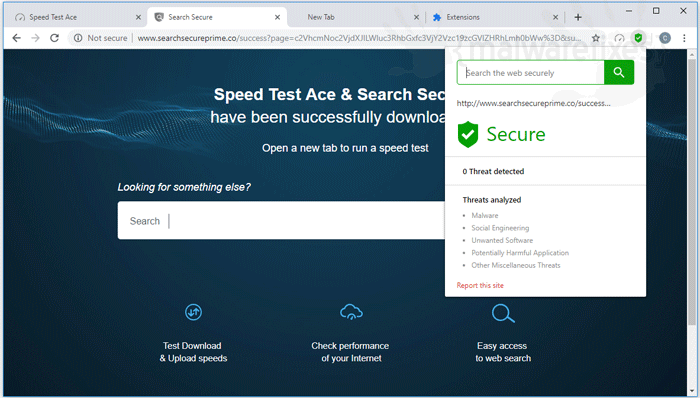Viewport: 700px width, 398px height.
Task: Click the browser forward arrow
Action: [35, 38]
